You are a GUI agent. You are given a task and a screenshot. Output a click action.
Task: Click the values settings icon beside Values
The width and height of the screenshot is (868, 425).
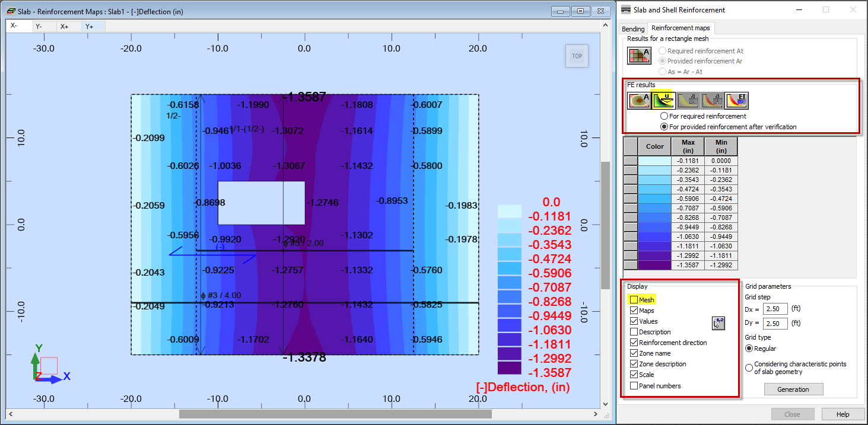coord(718,323)
